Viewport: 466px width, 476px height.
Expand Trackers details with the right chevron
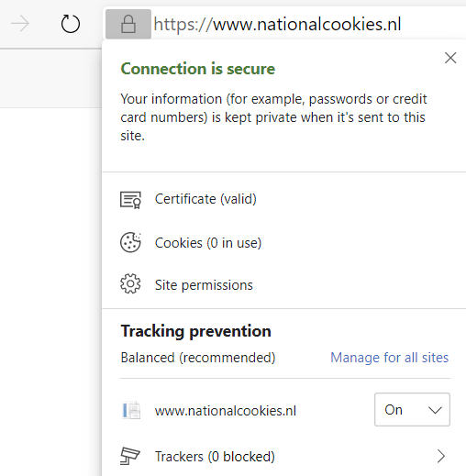pyautogui.click(x=441, y=457)
